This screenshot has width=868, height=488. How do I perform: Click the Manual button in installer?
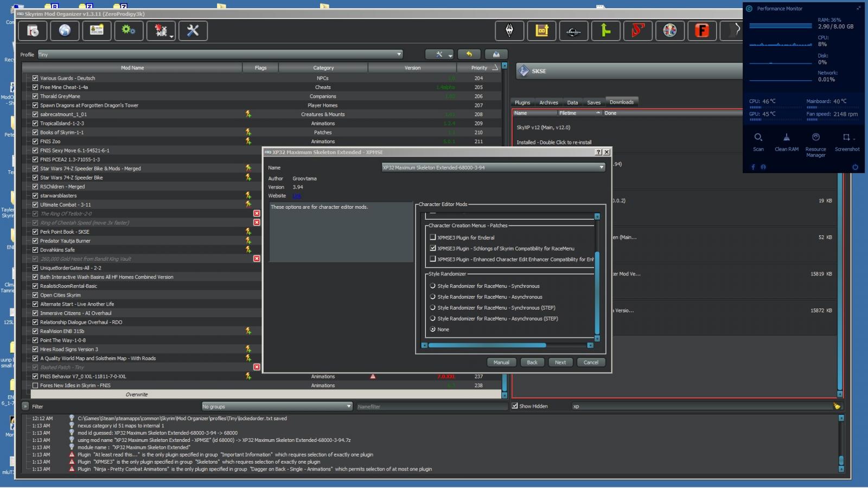click(501, 362)
